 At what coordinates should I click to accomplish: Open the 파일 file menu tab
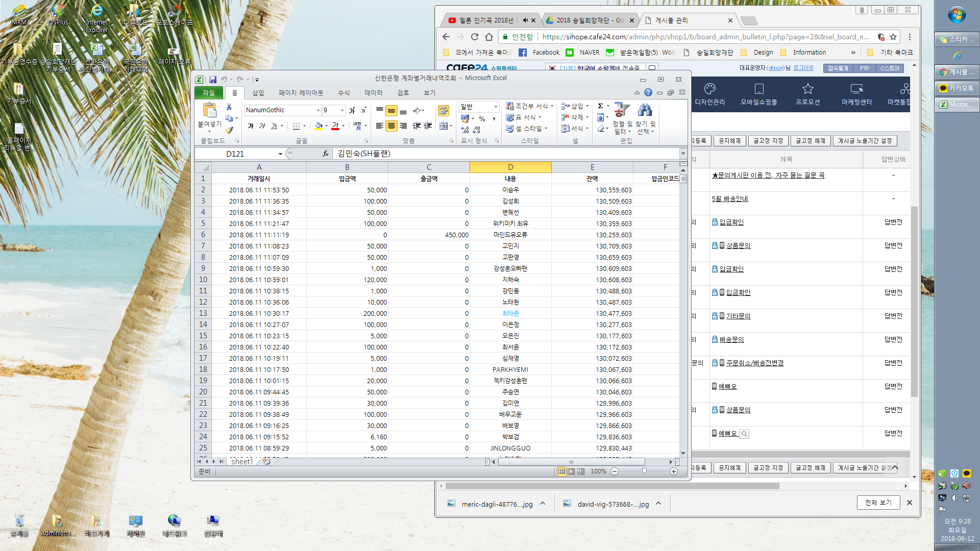click(x=208, y=93)
